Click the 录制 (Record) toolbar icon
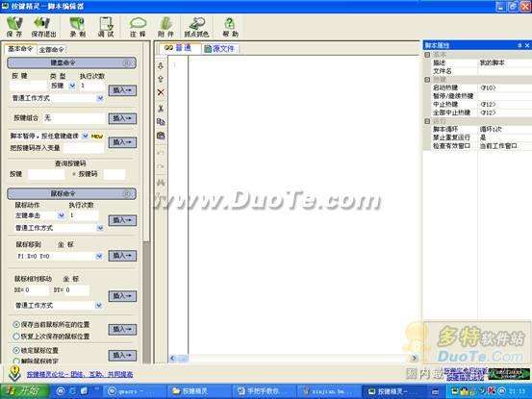532x399 pixels. (78, 27)
